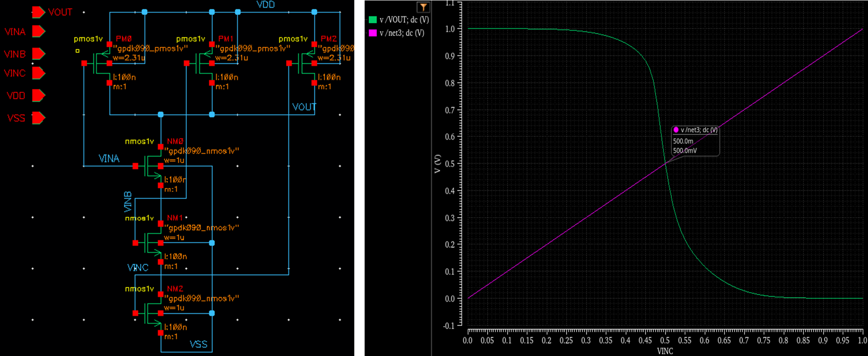The height and width of the screenshot is (356, 868).
Task: Pick the VINC pin arrow symbol
Action: click(39, 73)
